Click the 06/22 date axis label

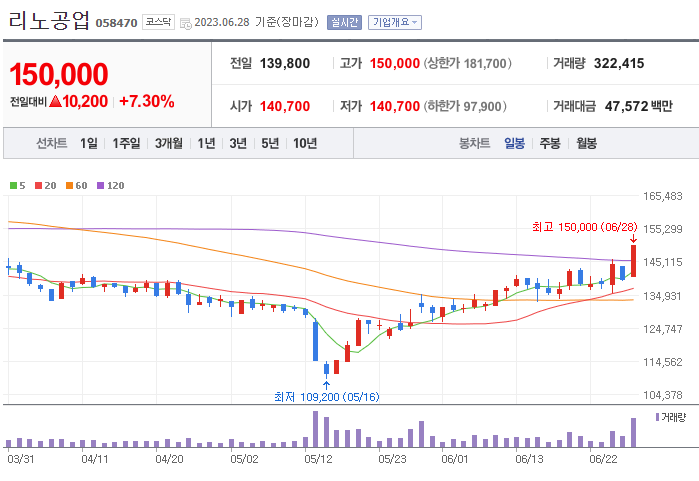click(x=603, y=459)
